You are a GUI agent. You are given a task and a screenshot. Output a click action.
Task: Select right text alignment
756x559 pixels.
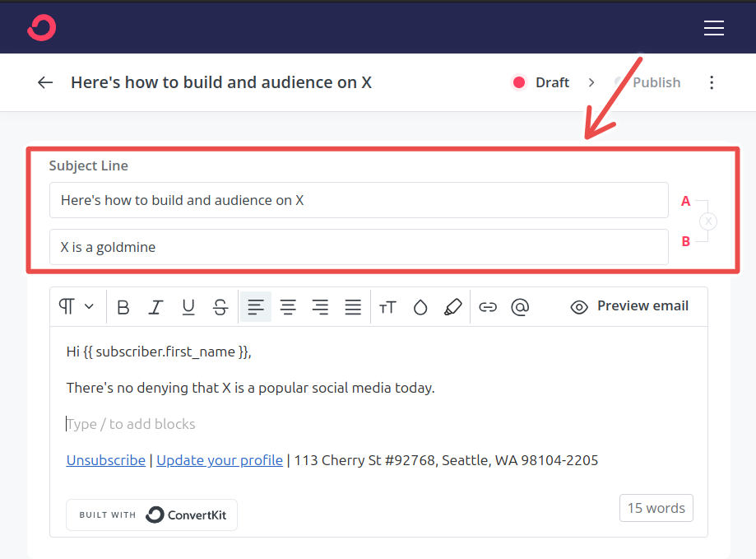[320, 306]
